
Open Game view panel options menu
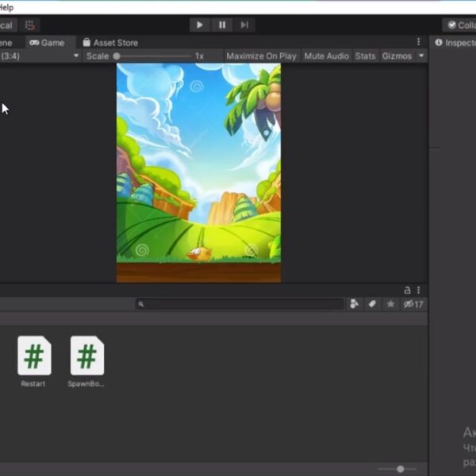point(419,41)
